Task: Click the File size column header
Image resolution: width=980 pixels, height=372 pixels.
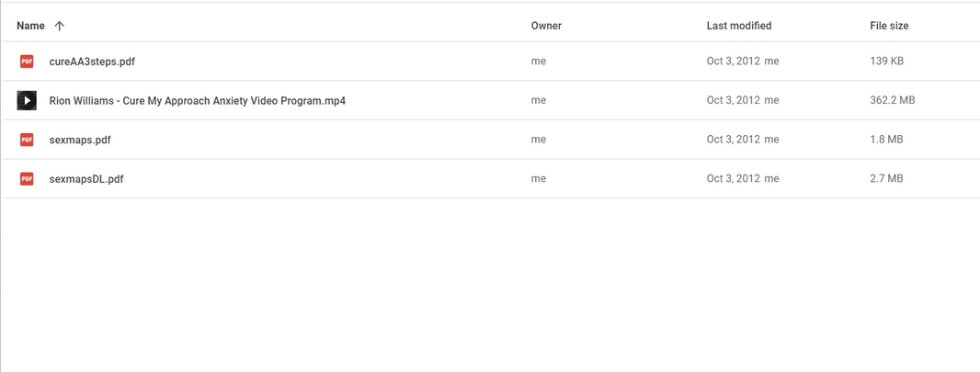Action: pyautogui.click(x=889, y=26)
